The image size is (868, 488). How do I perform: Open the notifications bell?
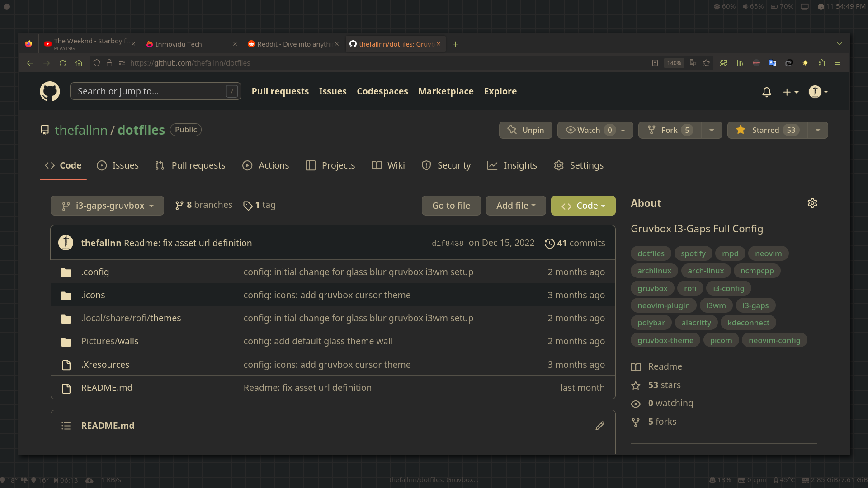coord(767,92)
